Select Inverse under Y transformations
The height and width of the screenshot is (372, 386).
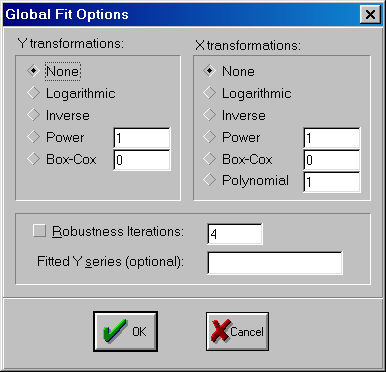33,115
